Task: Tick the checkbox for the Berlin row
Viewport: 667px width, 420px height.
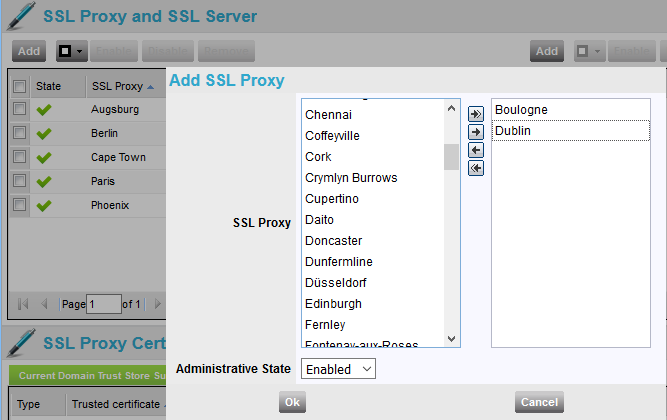Action: [19, 133]
